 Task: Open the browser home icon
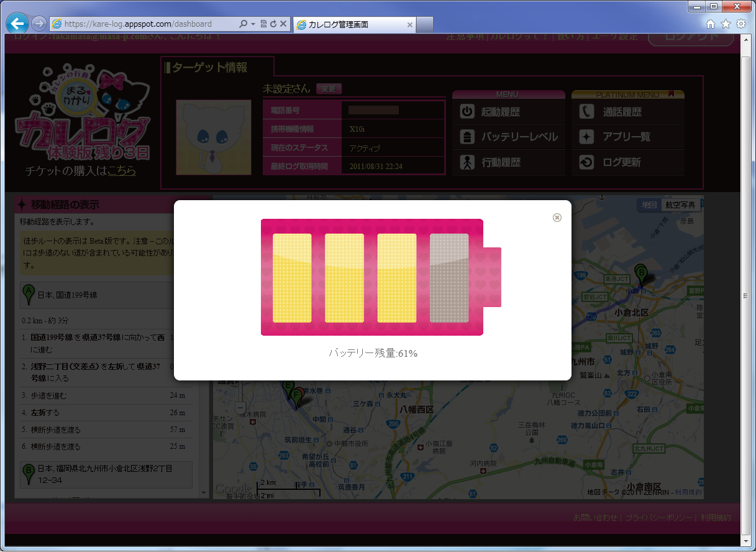pyautogui.click(x=711, y=24)
